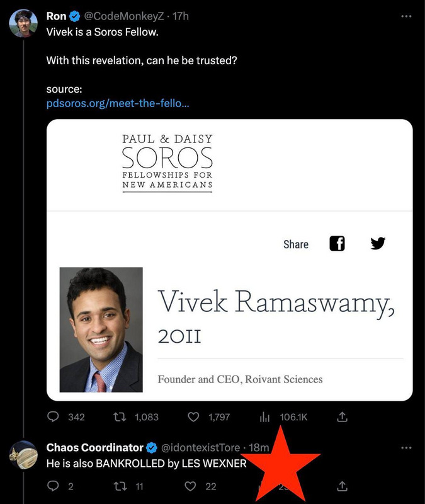Reply to Ron's tweet via comment icon
The image size is (425, 504).
[x=54, y=416]
